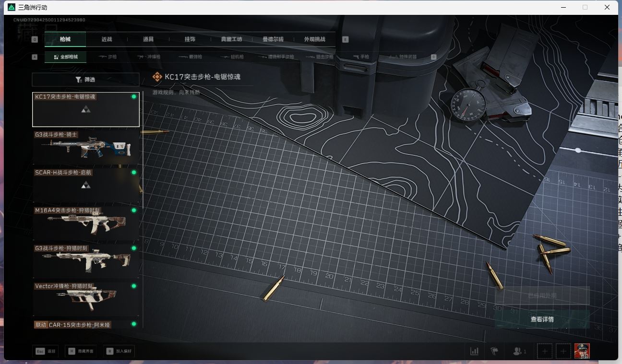Select Vector冲锋枪-狩猎时刻 skin thumbnail
The width and height of the screenshot is (622, 364).
click(85, 299)
